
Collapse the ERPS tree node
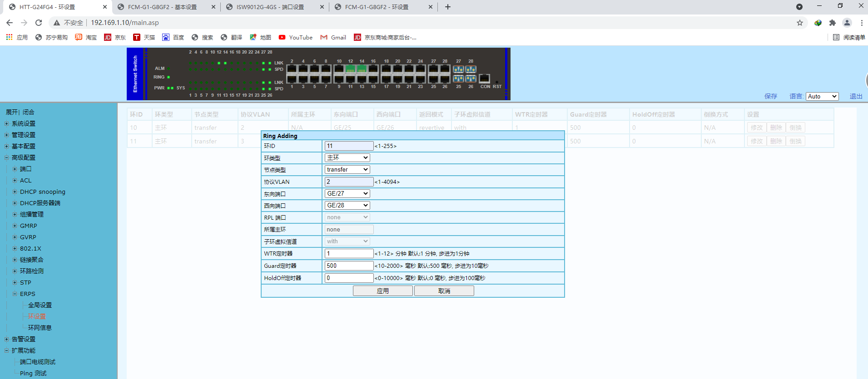[15, 294]
